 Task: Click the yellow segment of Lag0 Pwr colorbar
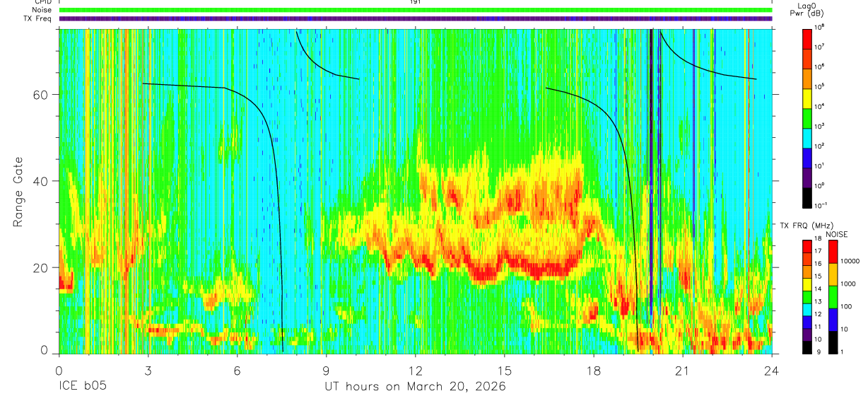[808, 97]
